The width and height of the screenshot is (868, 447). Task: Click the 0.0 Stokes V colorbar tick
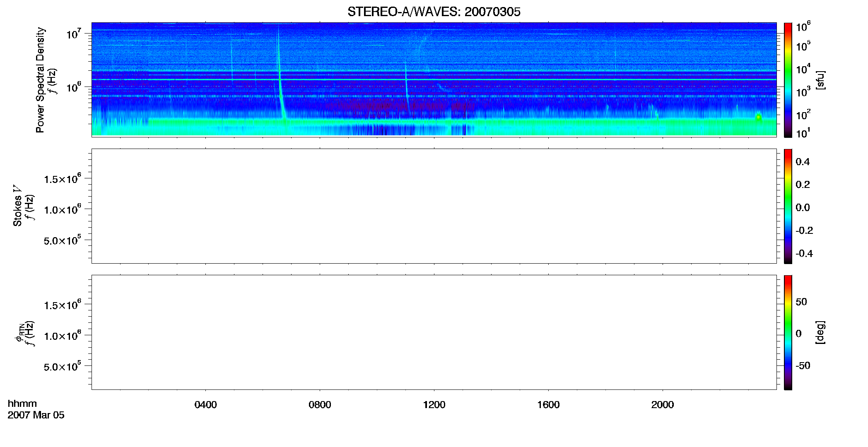(803, 207)
